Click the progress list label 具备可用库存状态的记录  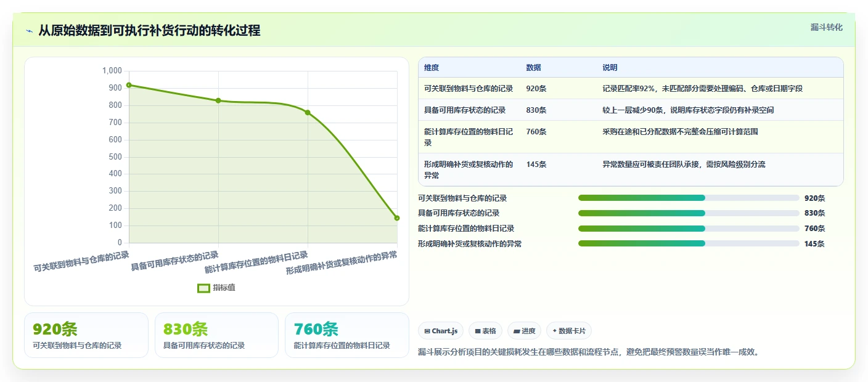click(x=459, y=213)
